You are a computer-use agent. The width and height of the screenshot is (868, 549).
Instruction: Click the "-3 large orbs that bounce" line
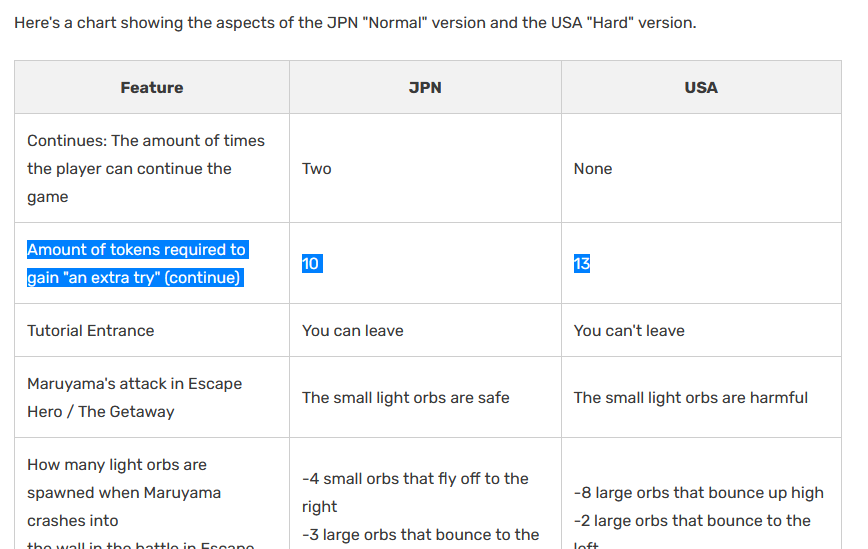(x=420, y=534)
